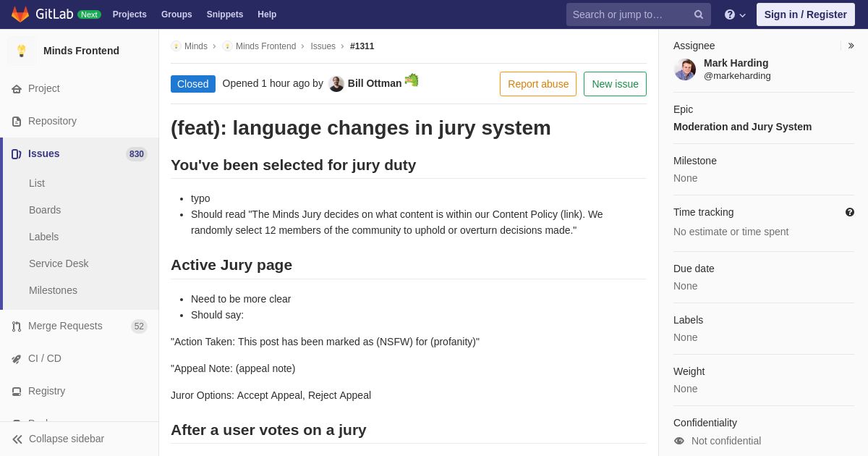
Task: Open Issues link in breadcrumb
Action: pos(323,46)
